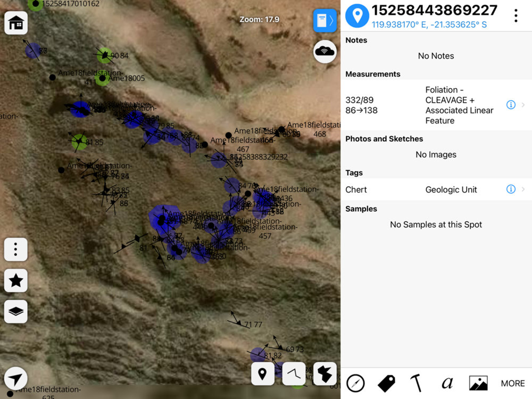
Task: Center map on my location
Action: click(15, 378)
